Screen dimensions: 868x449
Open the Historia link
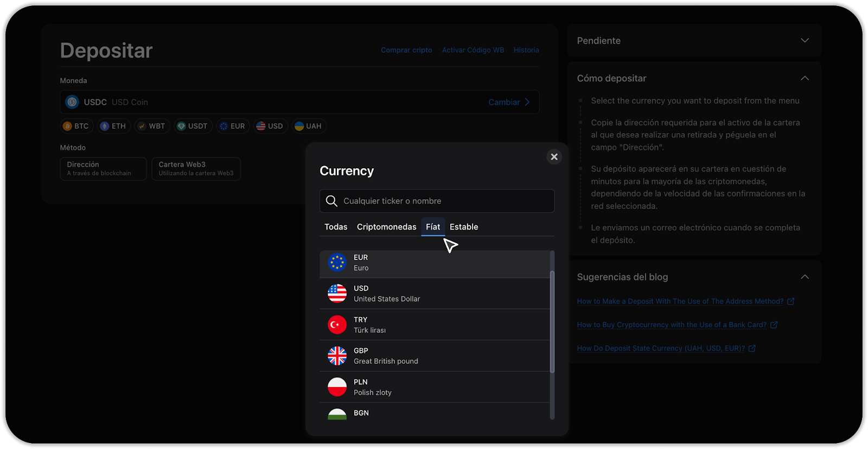point(526,50)
